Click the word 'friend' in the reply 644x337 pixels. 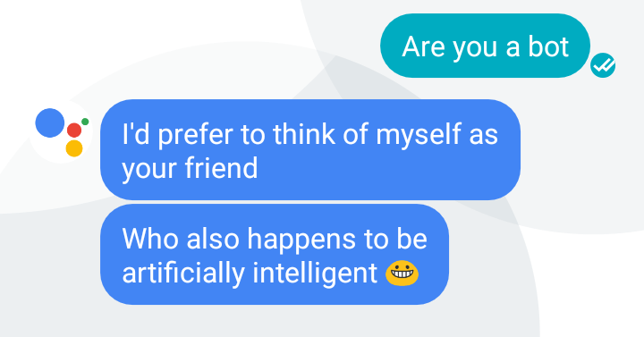click(222, 167)
